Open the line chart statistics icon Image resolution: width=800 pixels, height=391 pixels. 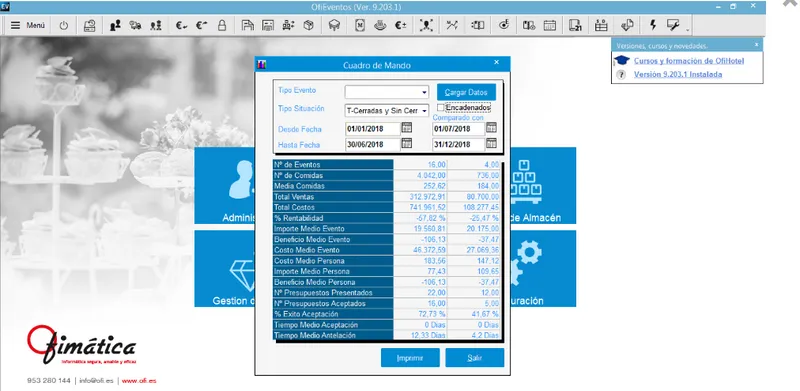(x=452, y=25)
